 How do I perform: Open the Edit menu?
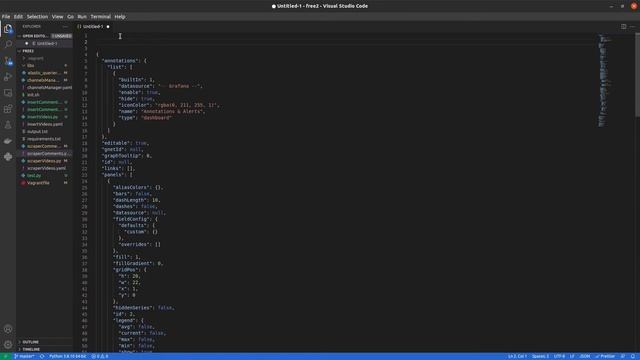18,17
